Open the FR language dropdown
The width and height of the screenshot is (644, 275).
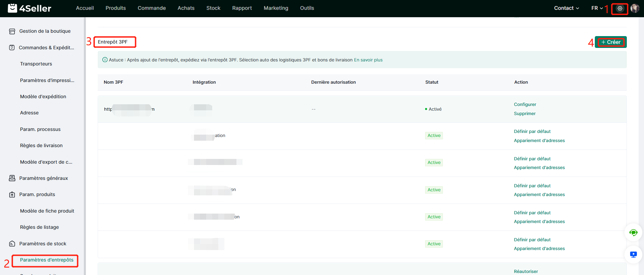click(x=597, y=8)
